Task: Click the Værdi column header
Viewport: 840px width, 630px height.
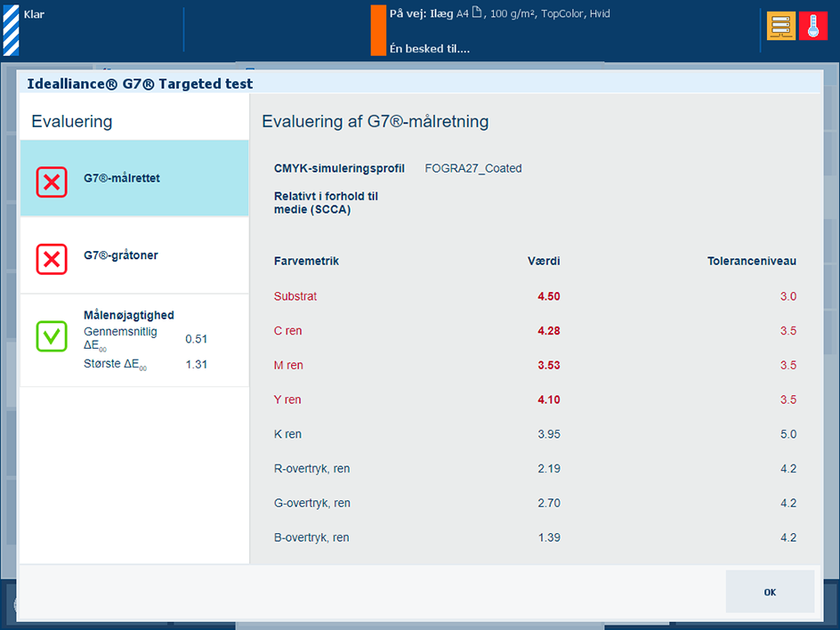Action: tap(544, 261)
